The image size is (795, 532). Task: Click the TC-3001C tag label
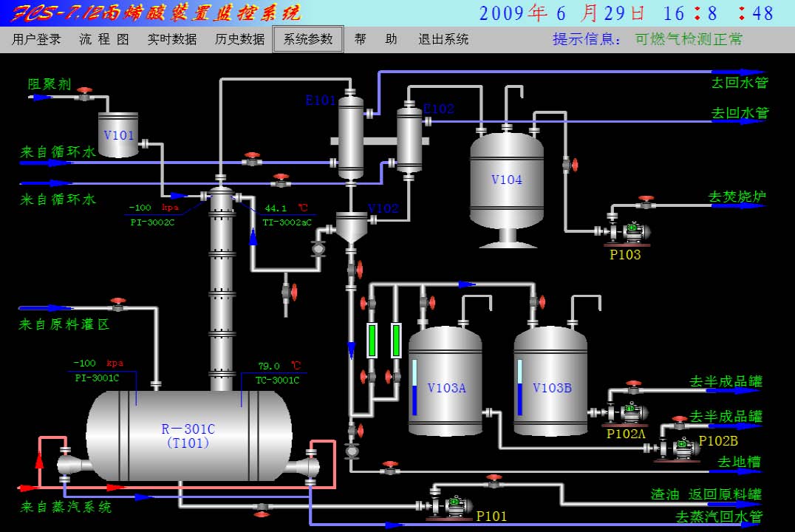[x=277, y=380]
